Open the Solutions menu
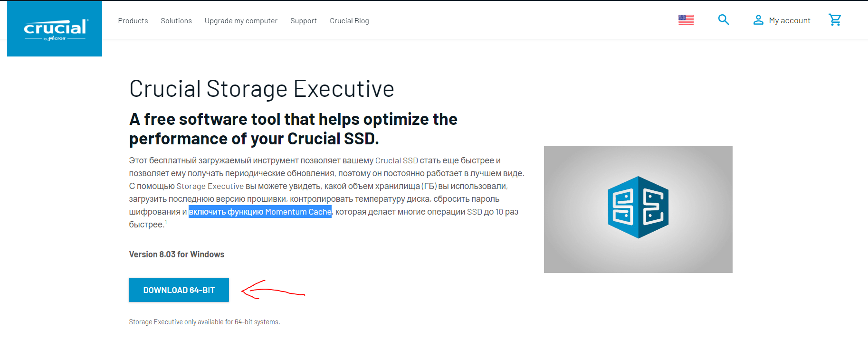The width and height of the screenshot is (868, 339). [x=176, y=21]
